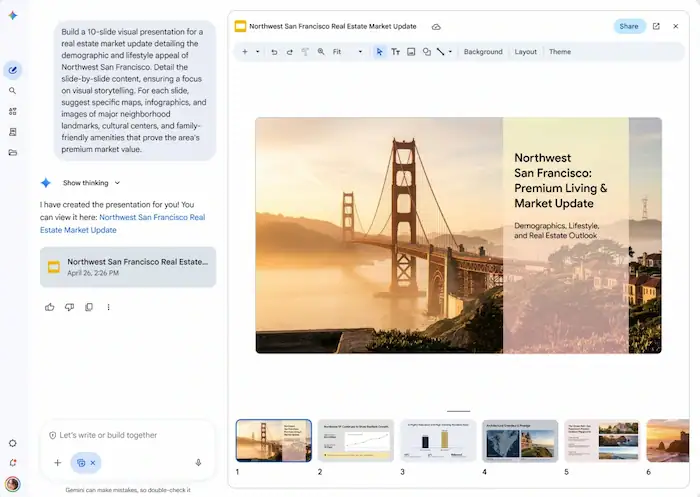Open the Background option
Viewport: 700px width, 497px height.
483,52
